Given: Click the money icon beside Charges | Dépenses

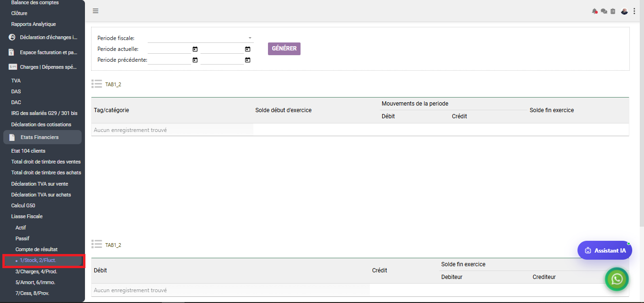Looking at the screenshot, I should [13, 67].
